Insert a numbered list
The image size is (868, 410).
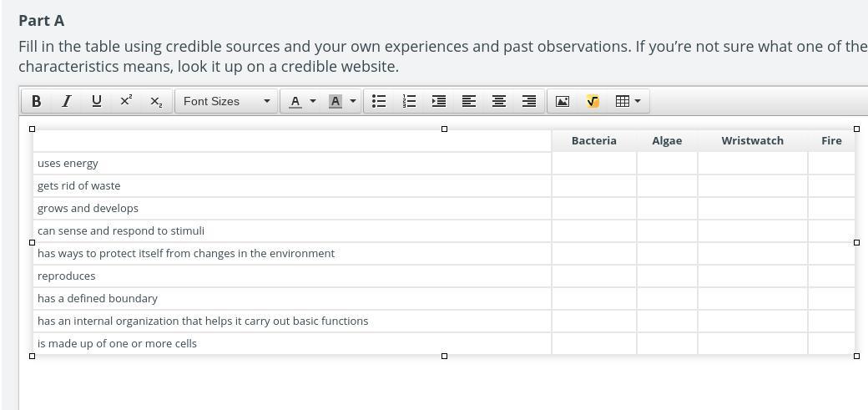[x=409, y=101]
